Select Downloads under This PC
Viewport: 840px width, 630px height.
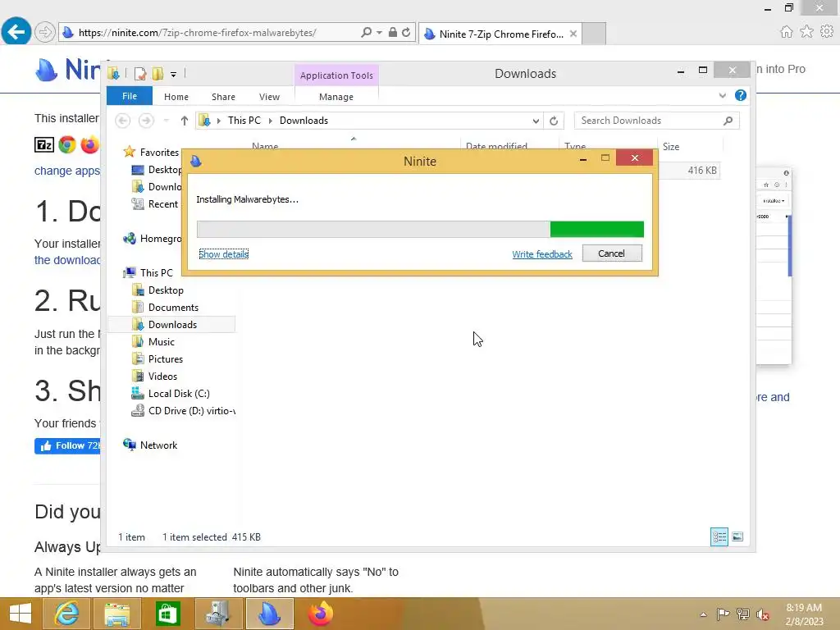click(171, 325)
